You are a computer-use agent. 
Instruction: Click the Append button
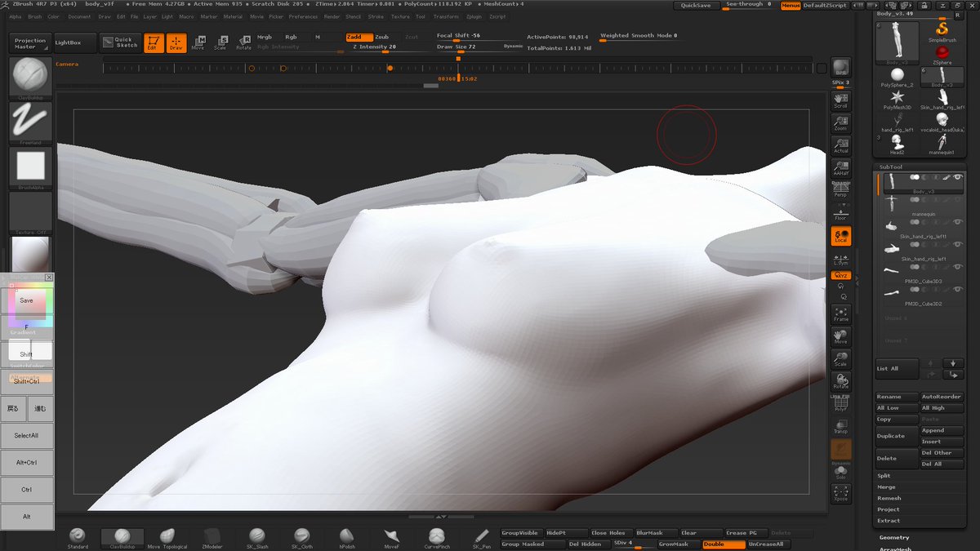(942, 430)
